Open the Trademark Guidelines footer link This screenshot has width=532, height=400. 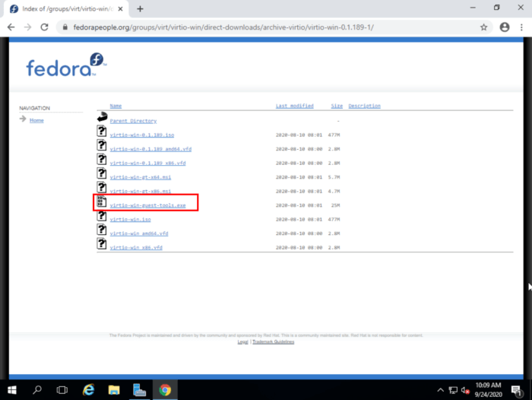(x=274, y=342)
